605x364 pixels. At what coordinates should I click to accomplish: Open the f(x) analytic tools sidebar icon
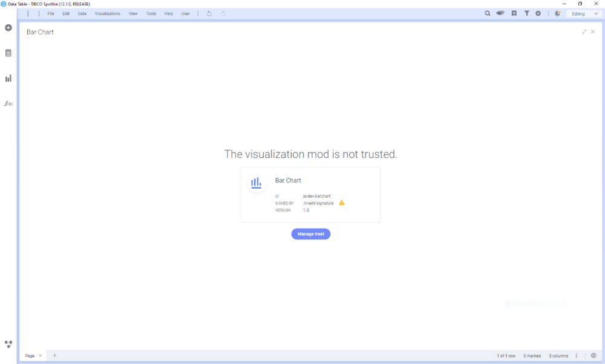[x=8, y=104]
